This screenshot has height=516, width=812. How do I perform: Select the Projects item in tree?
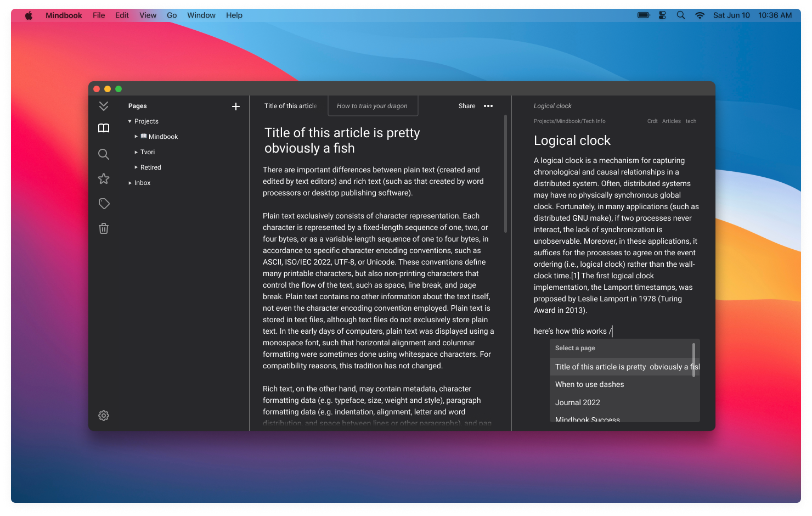pyautogui.click(x=146, y=121)
